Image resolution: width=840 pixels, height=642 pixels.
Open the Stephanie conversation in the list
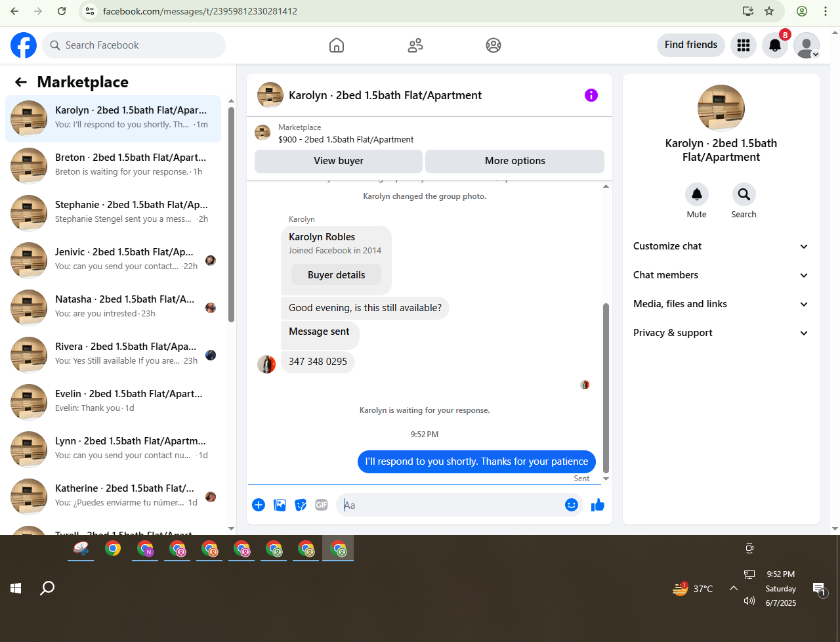tap(113, 213)
